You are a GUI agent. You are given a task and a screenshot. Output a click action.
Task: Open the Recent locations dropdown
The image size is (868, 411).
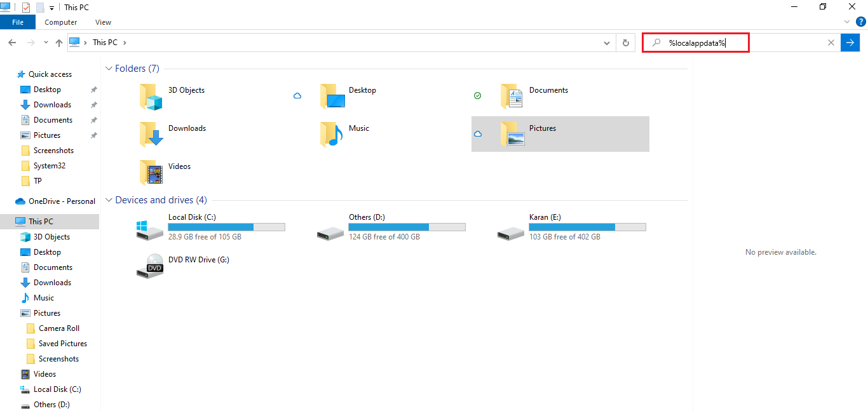coord(46,43)
